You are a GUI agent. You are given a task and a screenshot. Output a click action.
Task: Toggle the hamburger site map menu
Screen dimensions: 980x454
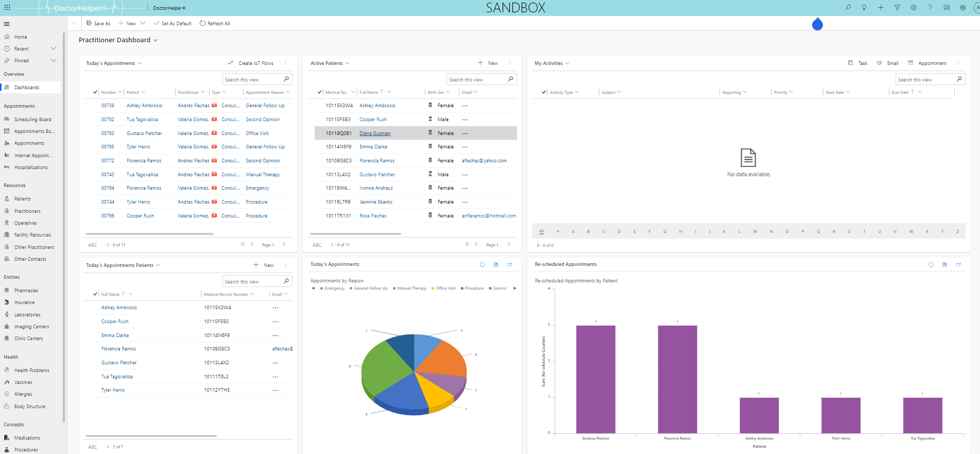click(7, 24)
